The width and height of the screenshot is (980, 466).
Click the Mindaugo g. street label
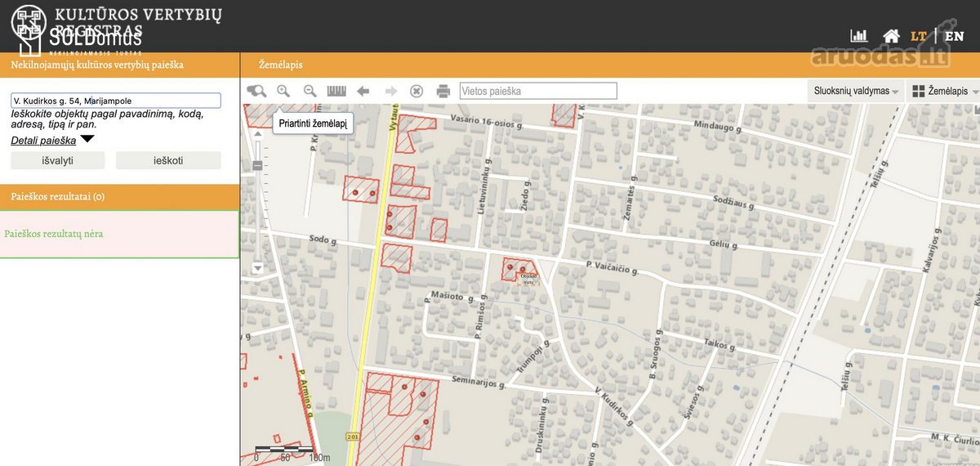click(x=716, y=126)
